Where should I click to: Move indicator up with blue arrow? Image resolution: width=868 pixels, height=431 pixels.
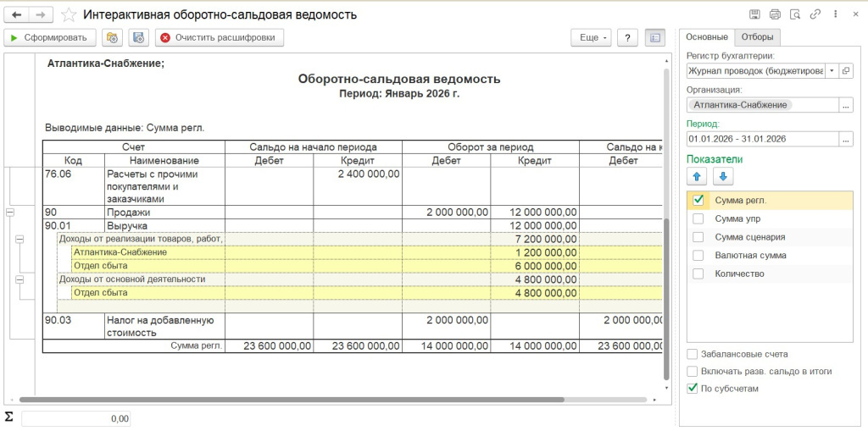699,177
